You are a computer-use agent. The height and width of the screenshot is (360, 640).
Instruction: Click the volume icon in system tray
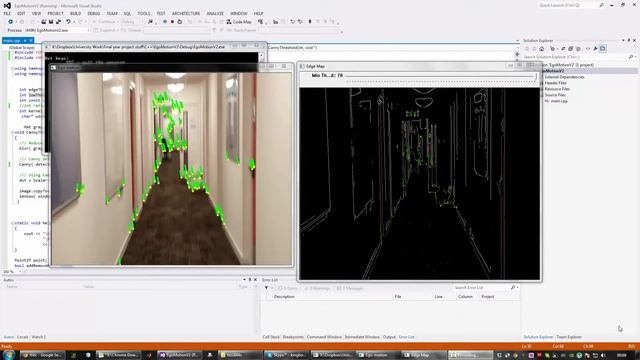(x=603, y=356)
